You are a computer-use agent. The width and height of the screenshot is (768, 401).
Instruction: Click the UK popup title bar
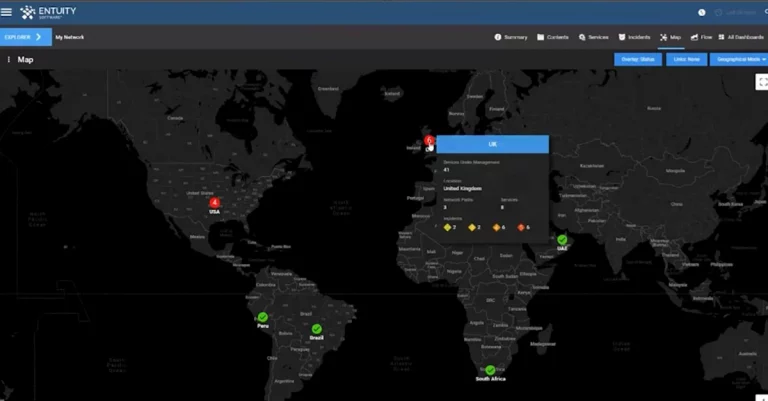tap(492, 144)
